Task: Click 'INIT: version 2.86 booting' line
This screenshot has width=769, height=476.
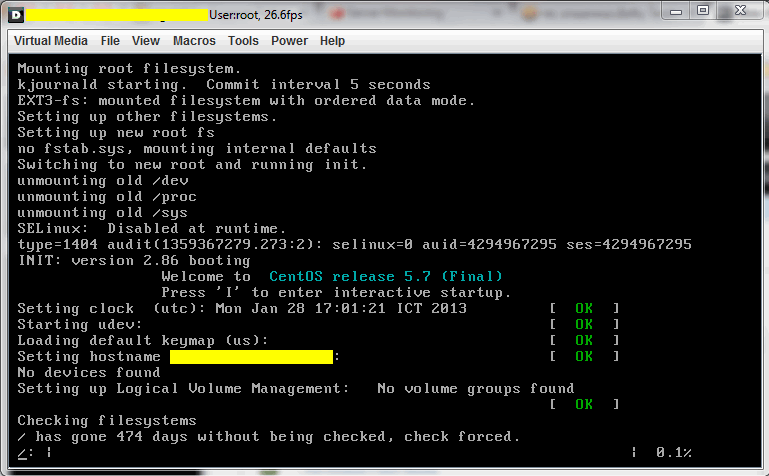Action: tap(134, 261)
